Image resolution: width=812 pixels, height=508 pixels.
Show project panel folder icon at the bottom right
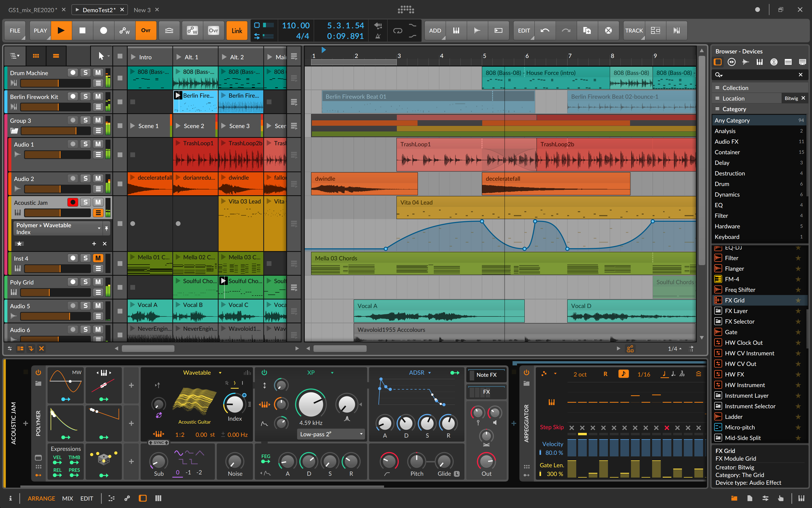click(734, 498)
